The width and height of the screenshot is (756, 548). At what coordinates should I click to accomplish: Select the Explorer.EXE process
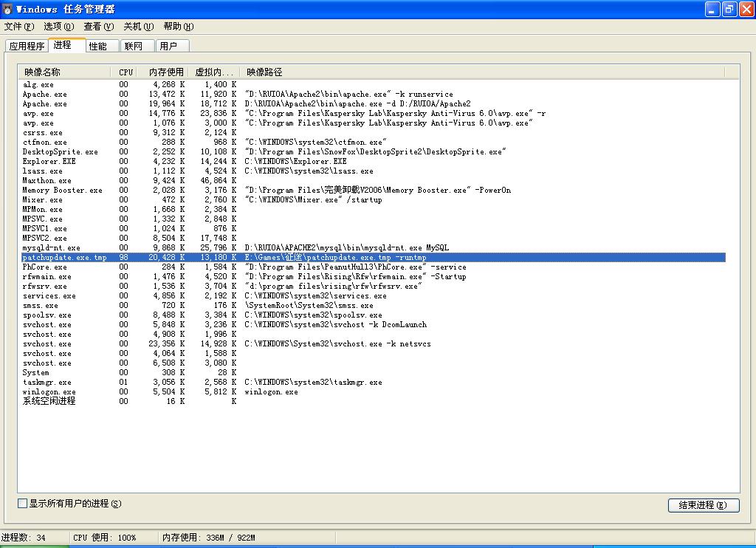[374, 161]
